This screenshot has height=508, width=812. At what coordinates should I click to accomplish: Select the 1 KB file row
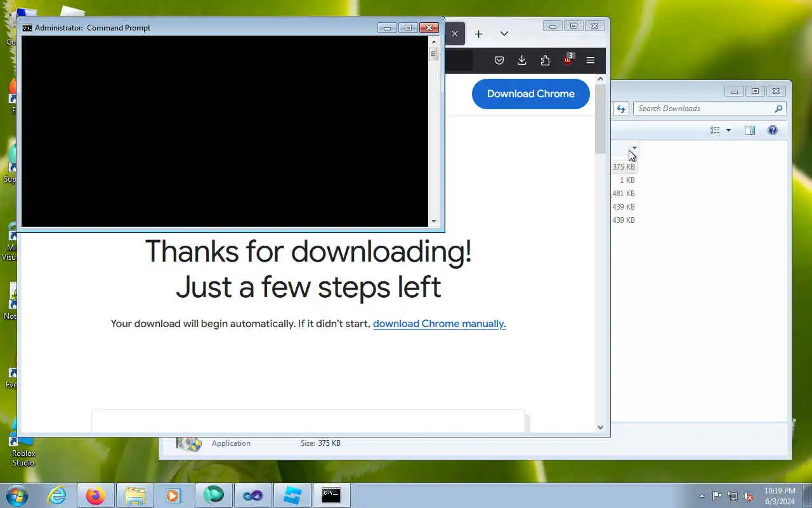point(624,180)
